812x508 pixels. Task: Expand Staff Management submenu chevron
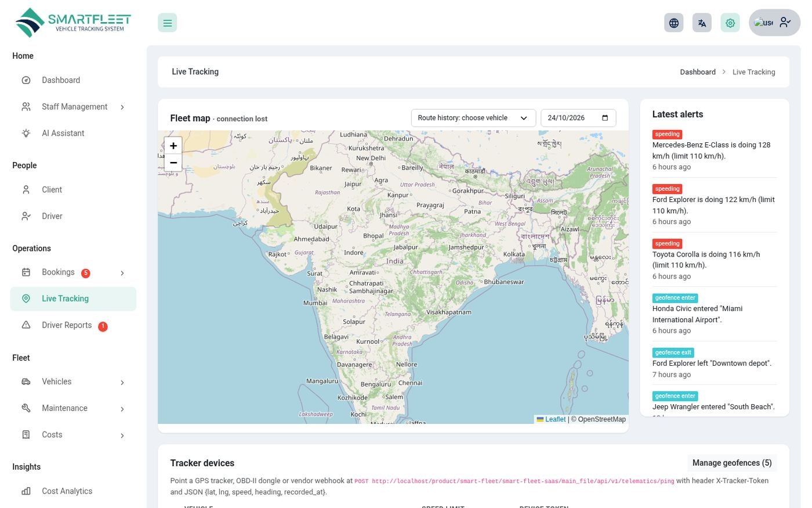point(122,107)
